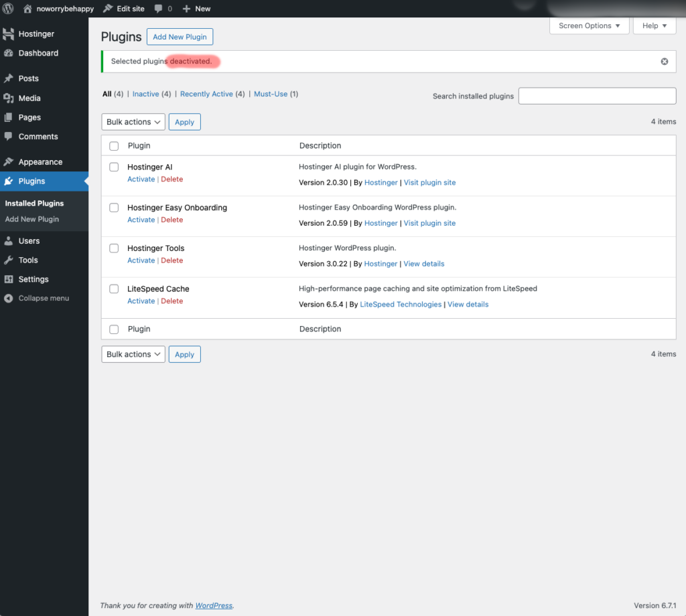This screenshot has height=616, width=686.
Task: Click the Edit site brush icon
Action: point(108,8)
